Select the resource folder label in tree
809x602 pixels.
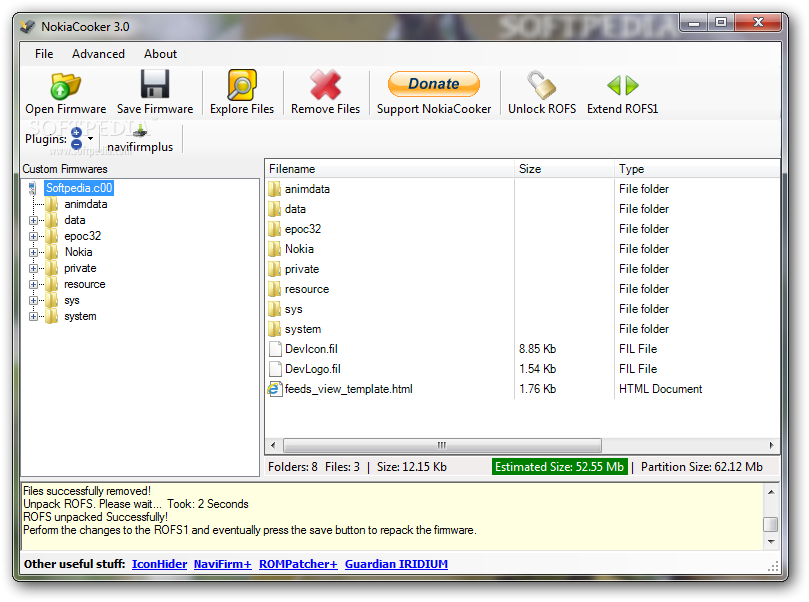tap(85, 284)
